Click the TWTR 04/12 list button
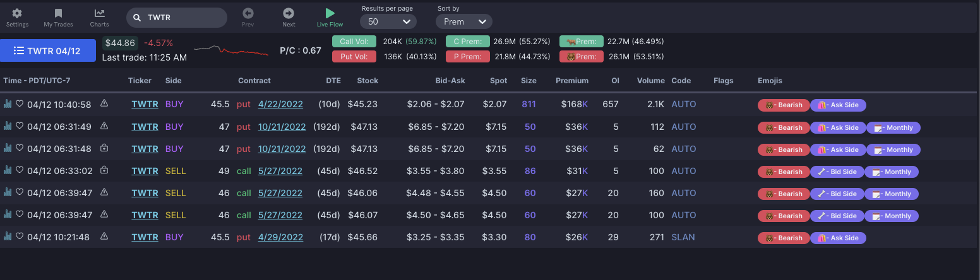Screen dimensions: 980x280 point(47,50)
